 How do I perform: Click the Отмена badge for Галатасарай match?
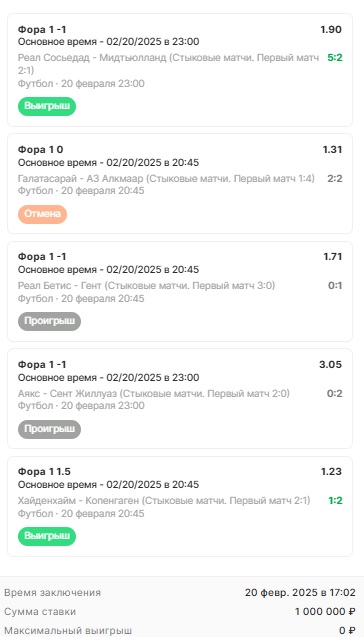[42, 214]
